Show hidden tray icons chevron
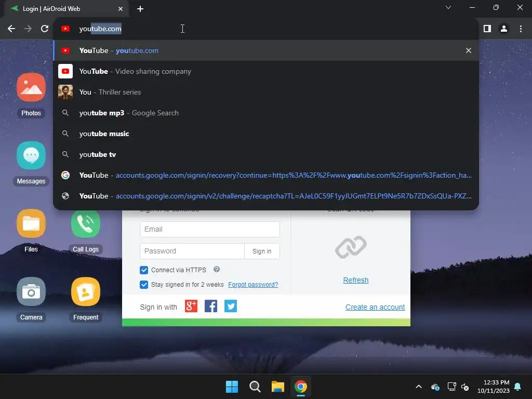This screenshot has height=399, width=532. click(x=419, y=387)
